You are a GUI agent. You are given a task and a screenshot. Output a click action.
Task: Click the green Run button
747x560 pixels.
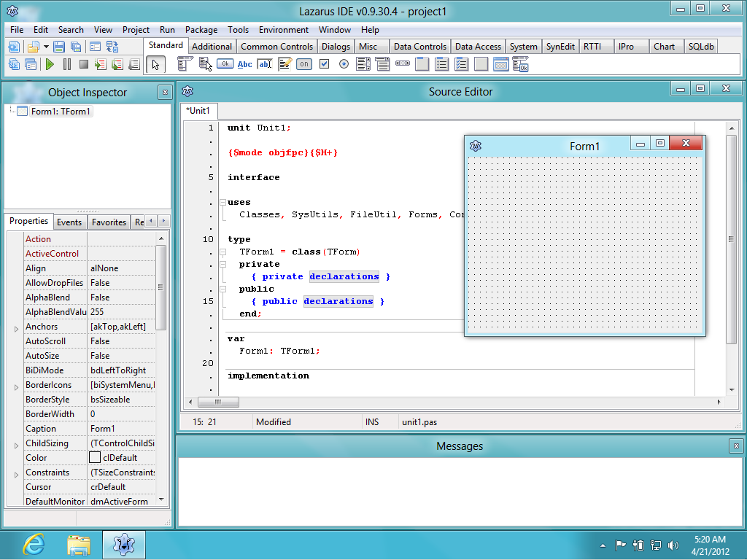[x=50, y=64]
